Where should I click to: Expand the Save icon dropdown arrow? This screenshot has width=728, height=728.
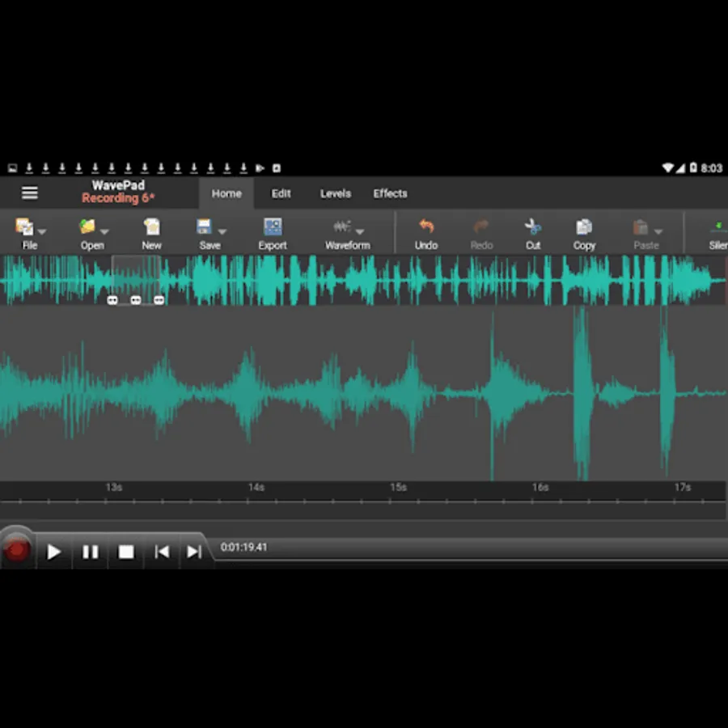[x=222, y=232]
